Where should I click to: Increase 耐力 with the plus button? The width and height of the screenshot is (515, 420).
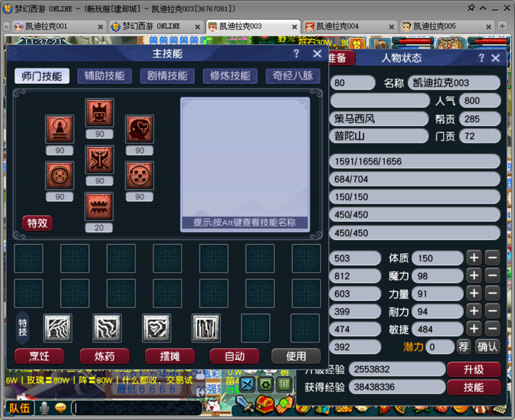pyautogui.click(x=474, y=311)
